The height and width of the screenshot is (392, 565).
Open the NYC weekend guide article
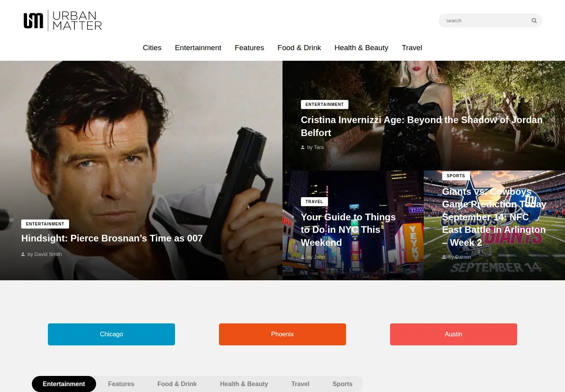[x=348, y=230]
